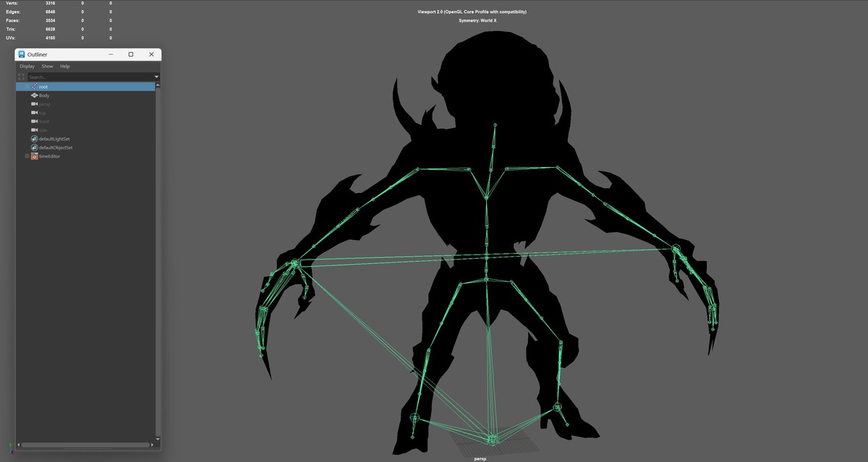The image size is (868, 462).
Task: Click the Verts: heads-up display label
Action: [11, 3]
